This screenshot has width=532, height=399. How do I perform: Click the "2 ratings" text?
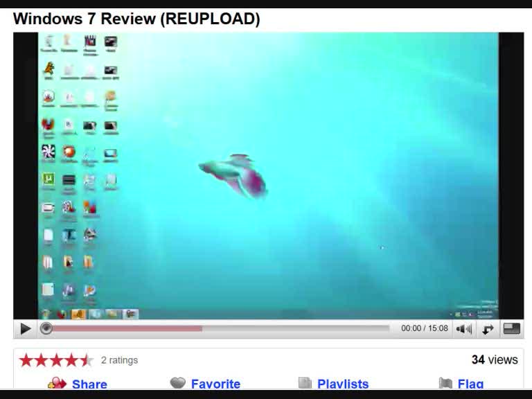119,360
